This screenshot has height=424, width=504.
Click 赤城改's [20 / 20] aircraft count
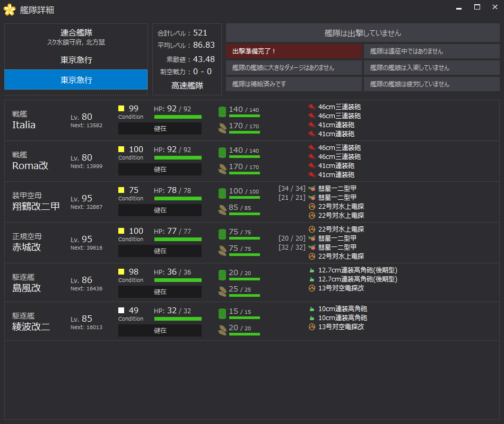(292, 238)
